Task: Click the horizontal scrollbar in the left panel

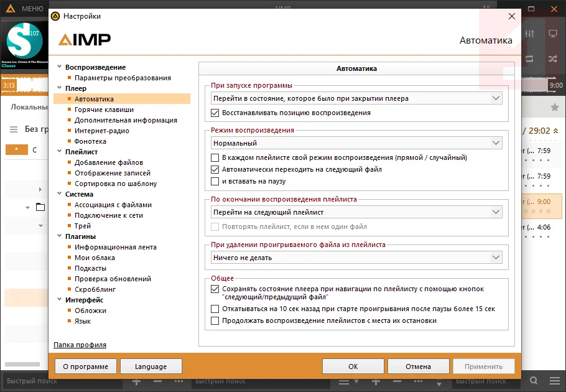Action: (22, 364)
